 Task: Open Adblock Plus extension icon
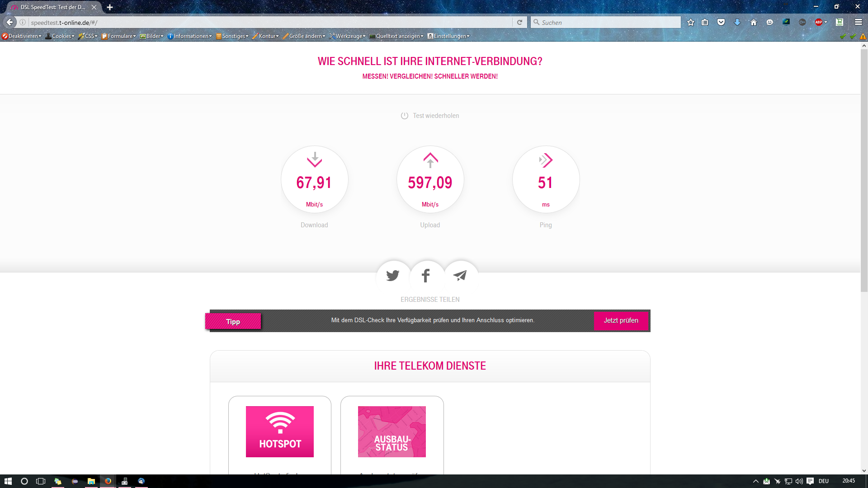(818, 22)
